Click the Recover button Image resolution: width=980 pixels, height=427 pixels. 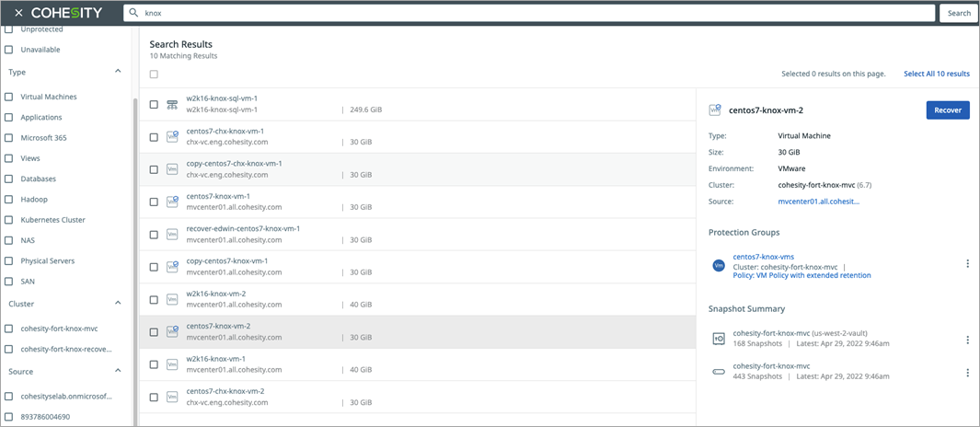(948, 110)
